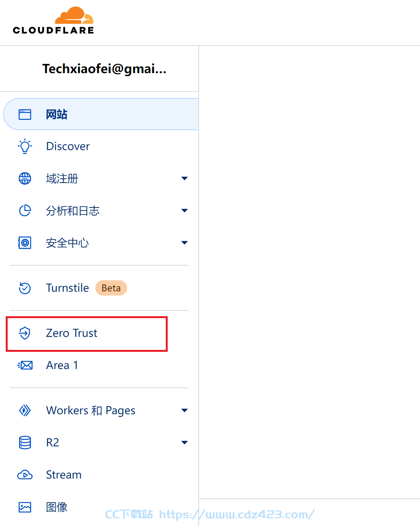Open the 图像 link in sidebar
Viewport: 420px width, 526px height.
[x=57, y=507]
